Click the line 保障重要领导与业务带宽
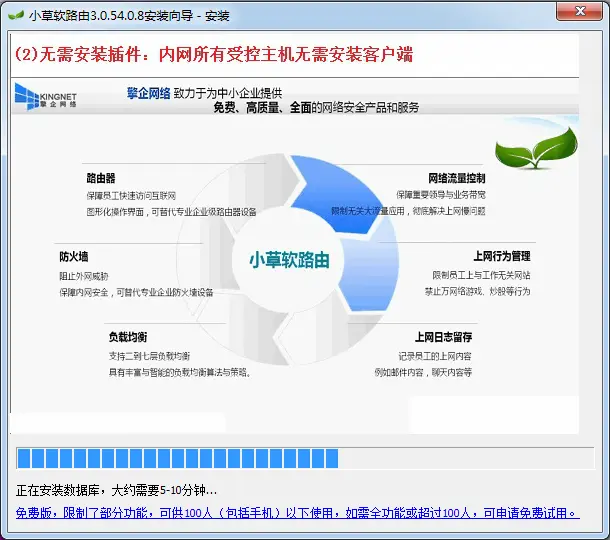Image resolution: width=610 pixels, height=540 pixels. point(441,195)
